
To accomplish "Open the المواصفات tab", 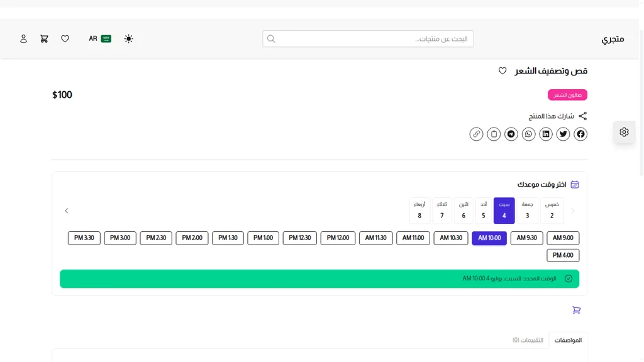I will (x=568, y=340).
